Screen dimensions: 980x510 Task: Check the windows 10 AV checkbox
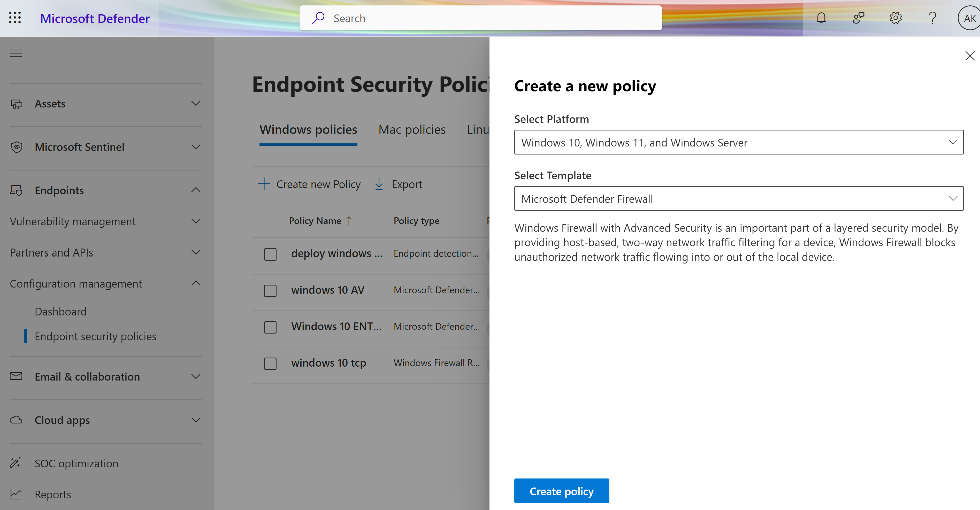tap(270, 291)
